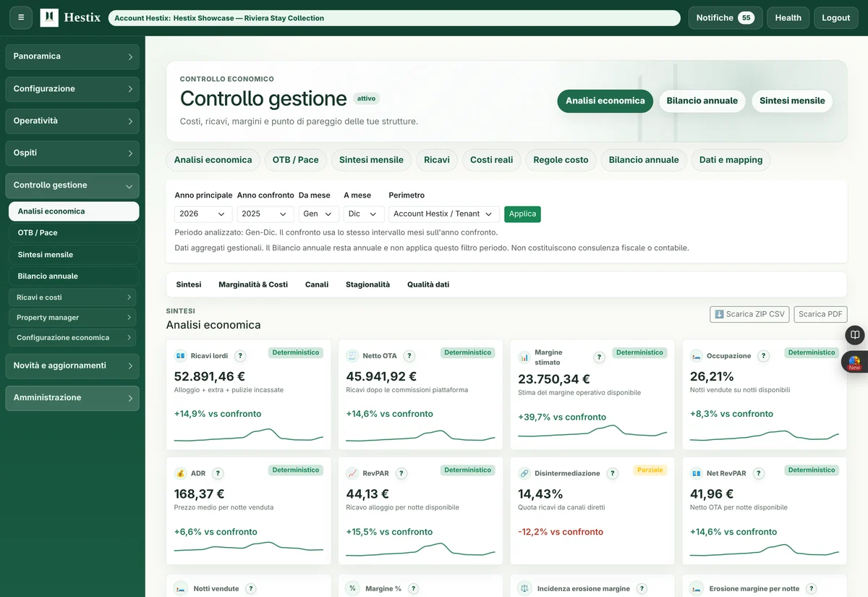Expand Panoramica sidebar section
Viewport: 868px width, 597px height.
[x=72, y=56]
